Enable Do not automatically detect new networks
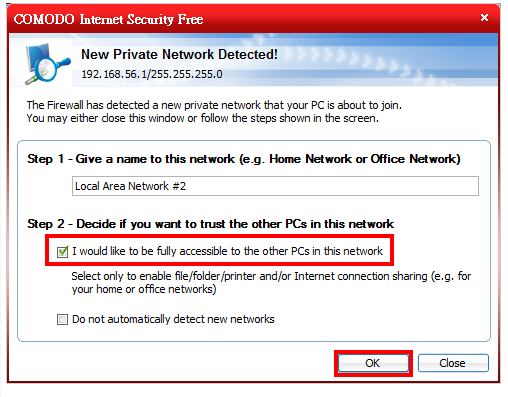 [x=62, y=320]
